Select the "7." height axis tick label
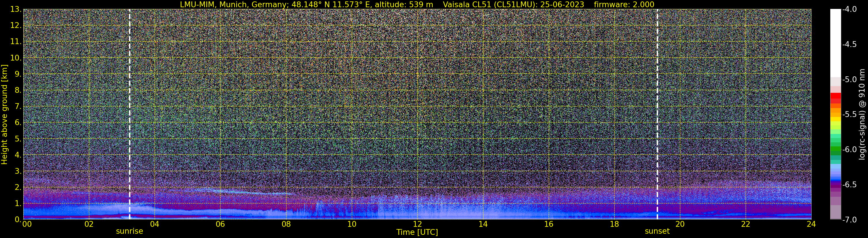 [x=18, y=106]
